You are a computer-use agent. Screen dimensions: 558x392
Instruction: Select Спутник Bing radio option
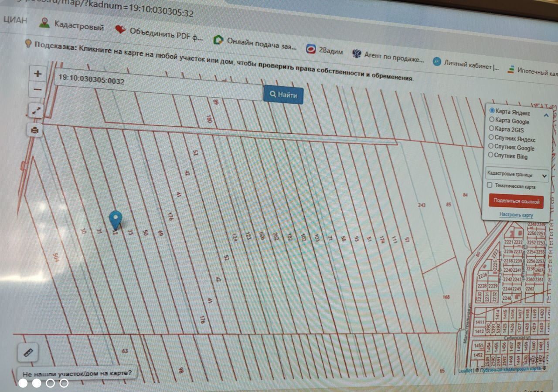[x=490, y=155]
